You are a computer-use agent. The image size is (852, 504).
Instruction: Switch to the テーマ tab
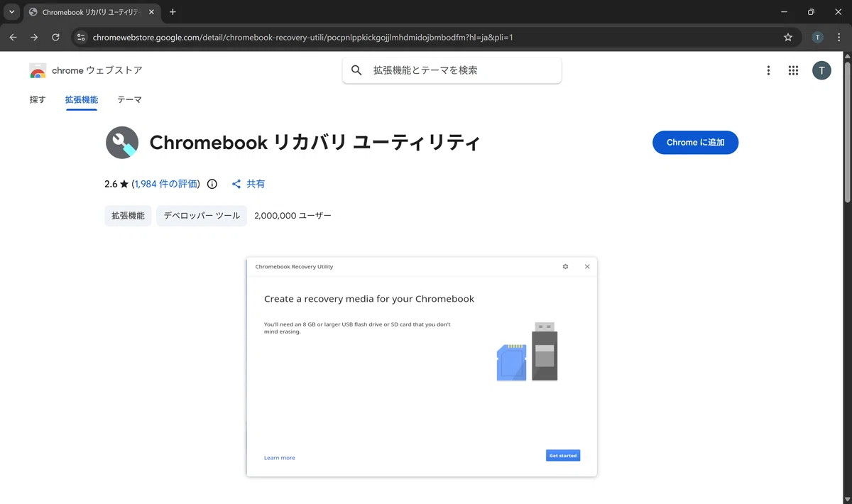click(x=130, y=100)
